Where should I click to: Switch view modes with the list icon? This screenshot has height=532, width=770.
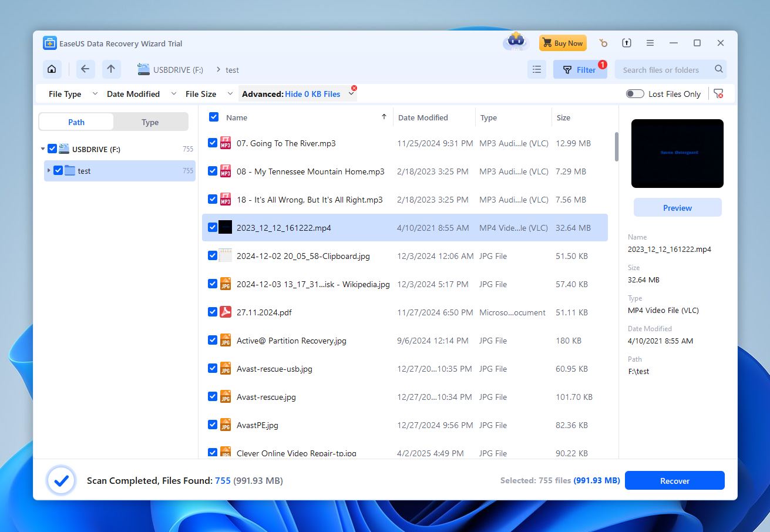(x=536, y=69)
